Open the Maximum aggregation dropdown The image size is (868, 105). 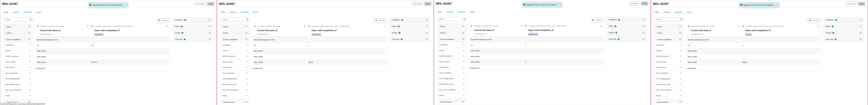pos(316,34)
